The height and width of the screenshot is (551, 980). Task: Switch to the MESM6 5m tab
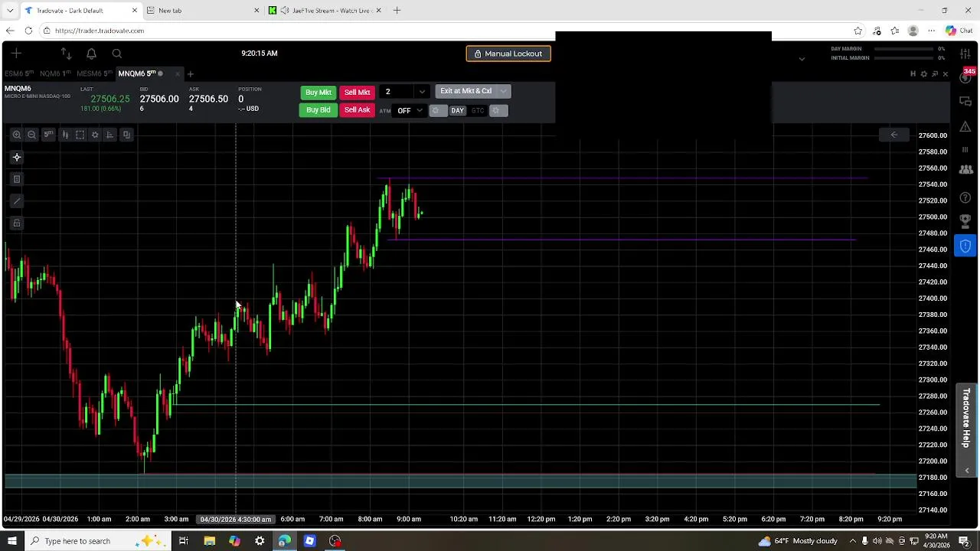point(95,73)
